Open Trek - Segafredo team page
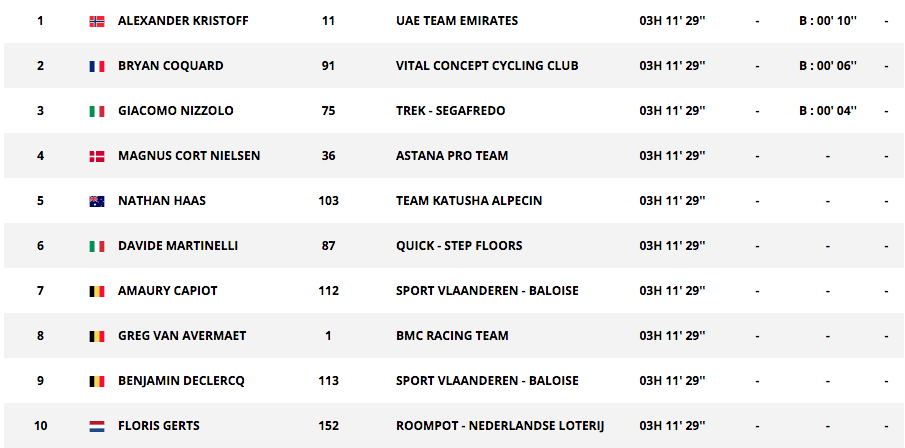 (452, 111)
